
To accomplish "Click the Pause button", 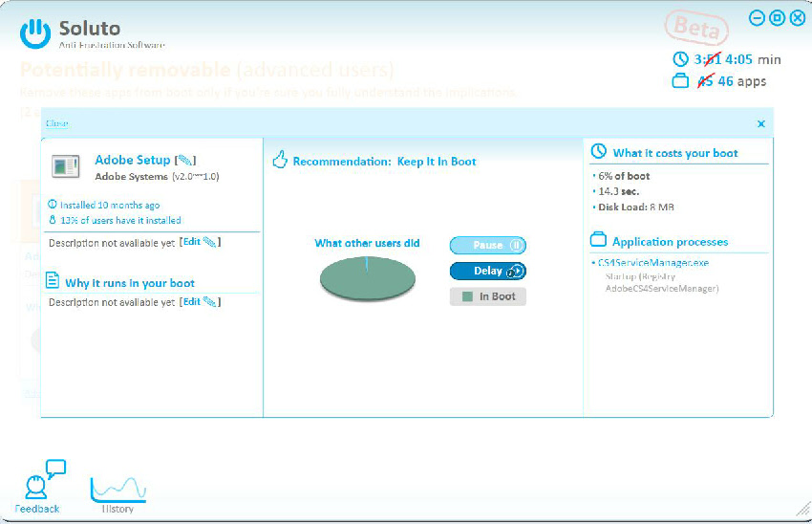I will coord(488,245).
